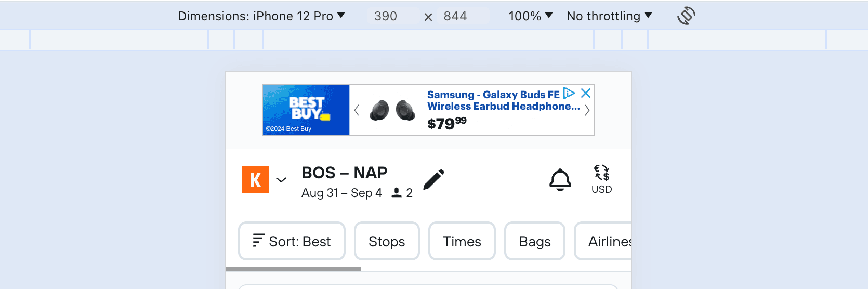Screen dimensions: 868x289
Task: Close the Best Buy ad
Action: pyautogui.click(x=586, y=93)
